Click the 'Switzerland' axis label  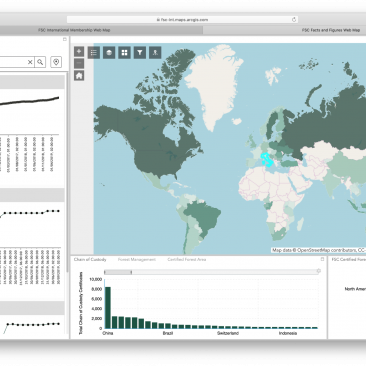pyautogui.click(x=228, y=333)
